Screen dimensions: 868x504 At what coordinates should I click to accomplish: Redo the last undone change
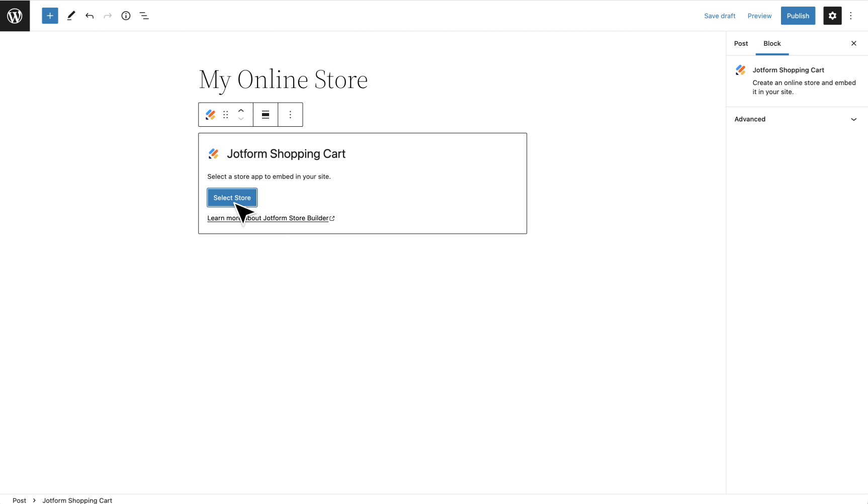coord(108,16)
